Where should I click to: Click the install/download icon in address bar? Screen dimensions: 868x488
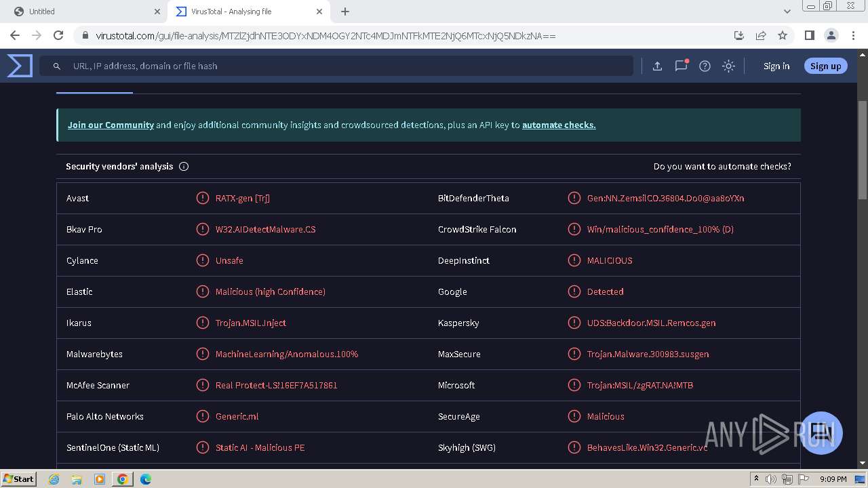(739, 35)
